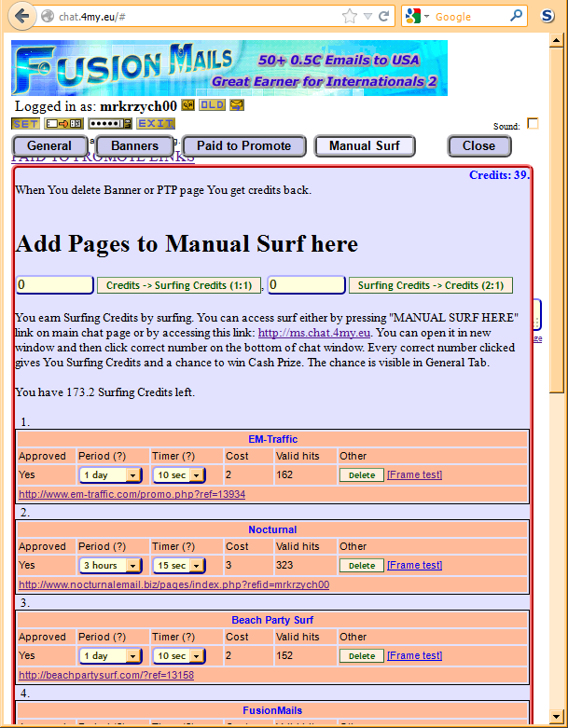
Task: Click the Credits to Surfing Credits input
Action: (x=55, y=285)
